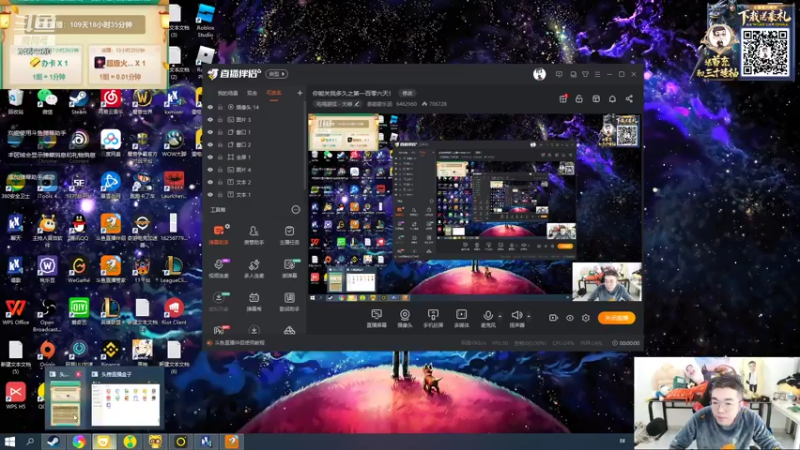Hide the 窗口 1 layer

point(210,132)
